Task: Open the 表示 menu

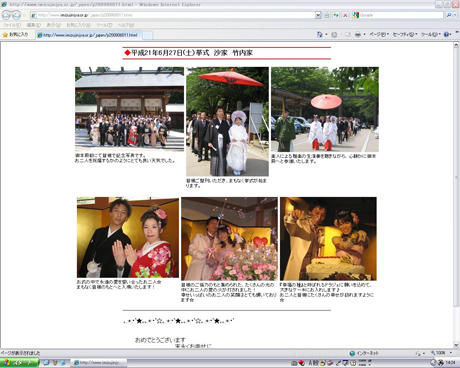Action: pyautogui.click(x=53, y=25)
